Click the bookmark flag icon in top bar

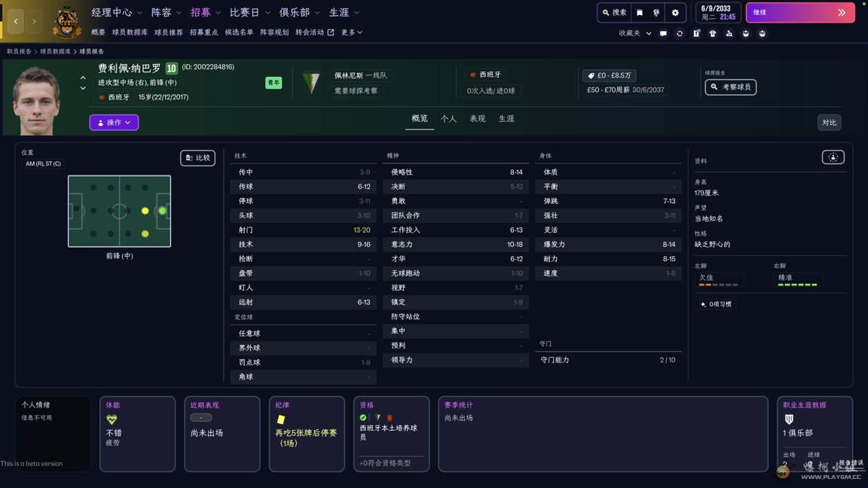point(640,13)
